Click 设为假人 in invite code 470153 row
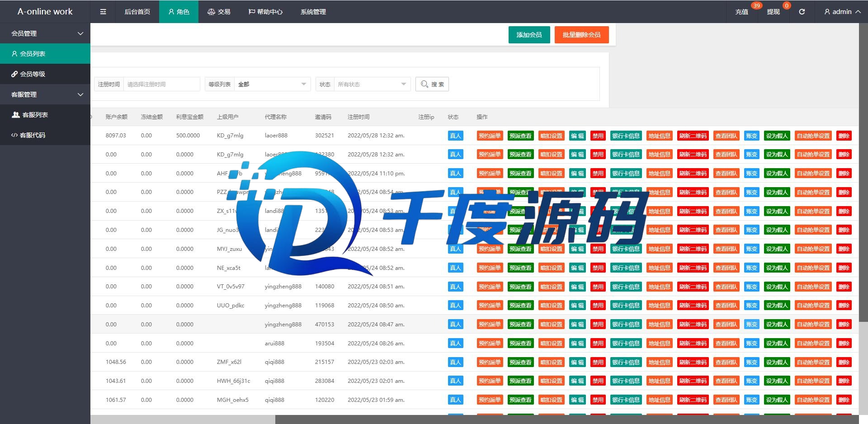The image size is (868, 424). [x=777, y=325]
